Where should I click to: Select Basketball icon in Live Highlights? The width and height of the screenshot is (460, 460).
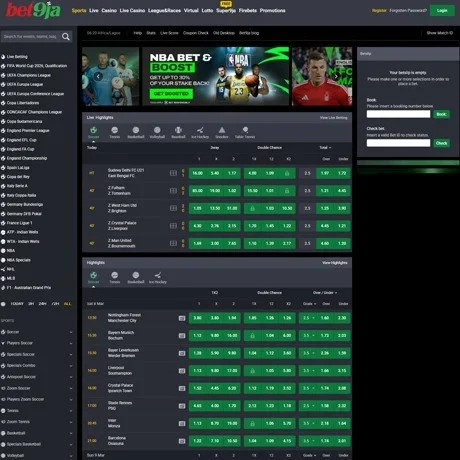coord(136,132)
